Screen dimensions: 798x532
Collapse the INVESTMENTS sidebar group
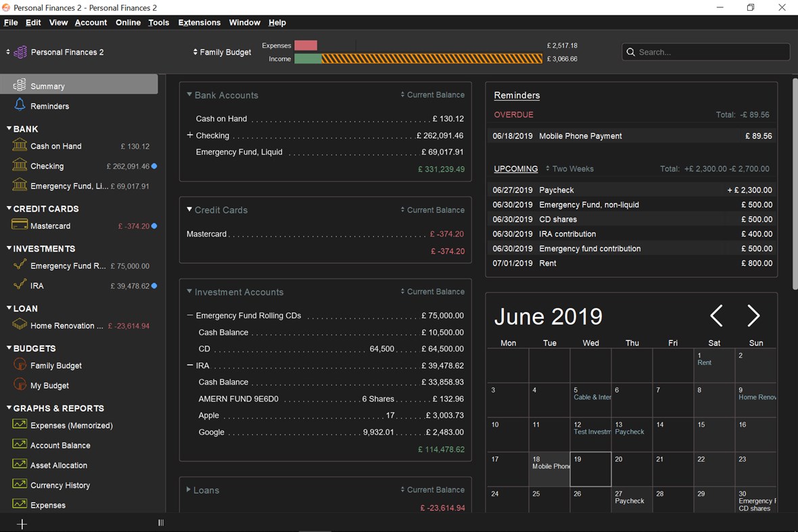click(9, 248)
